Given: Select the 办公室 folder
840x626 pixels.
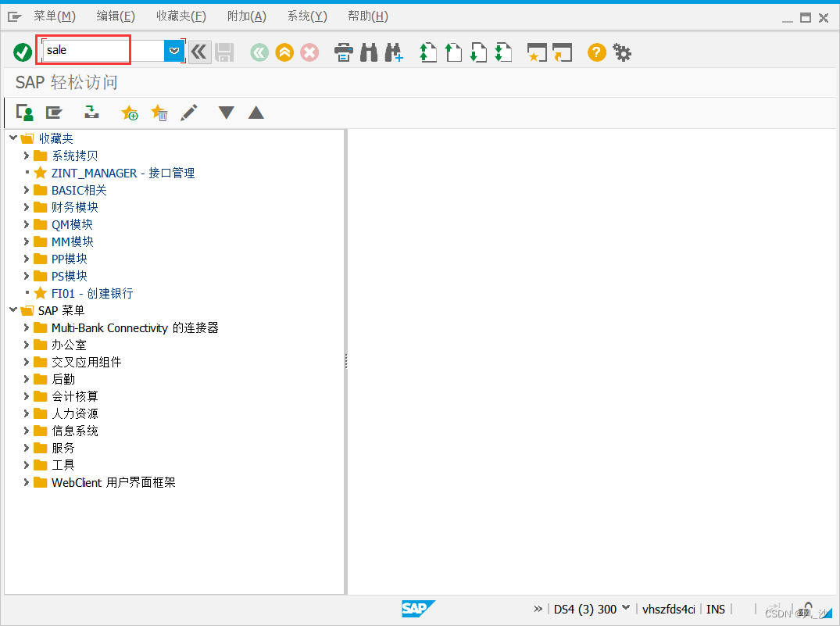Looking at the screenshot, I should [69, 345].
